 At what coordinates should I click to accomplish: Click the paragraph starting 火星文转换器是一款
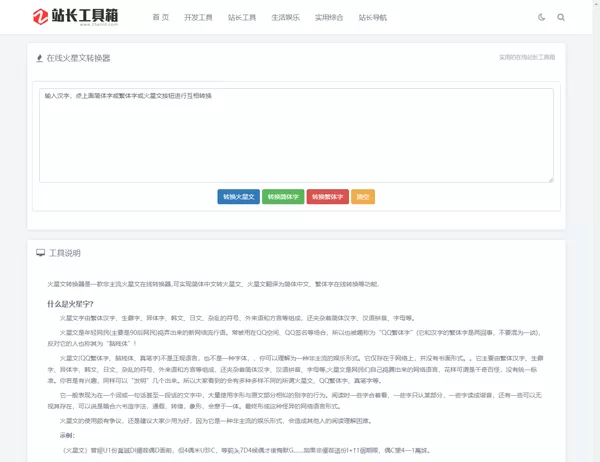coord(213,284)
